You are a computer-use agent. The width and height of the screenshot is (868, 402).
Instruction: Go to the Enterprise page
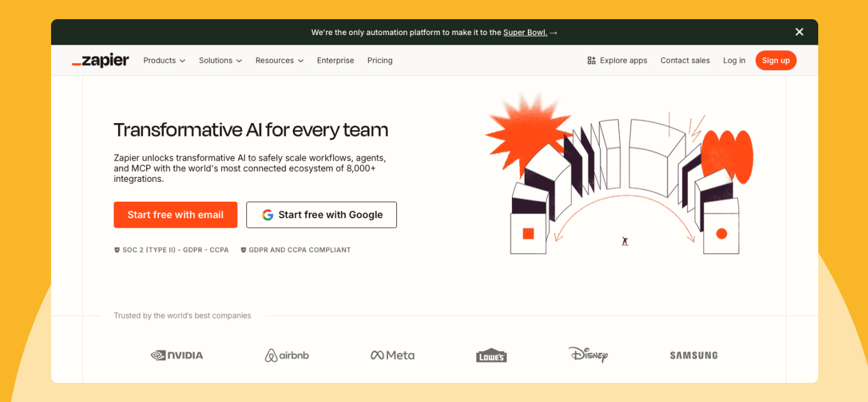335,61
